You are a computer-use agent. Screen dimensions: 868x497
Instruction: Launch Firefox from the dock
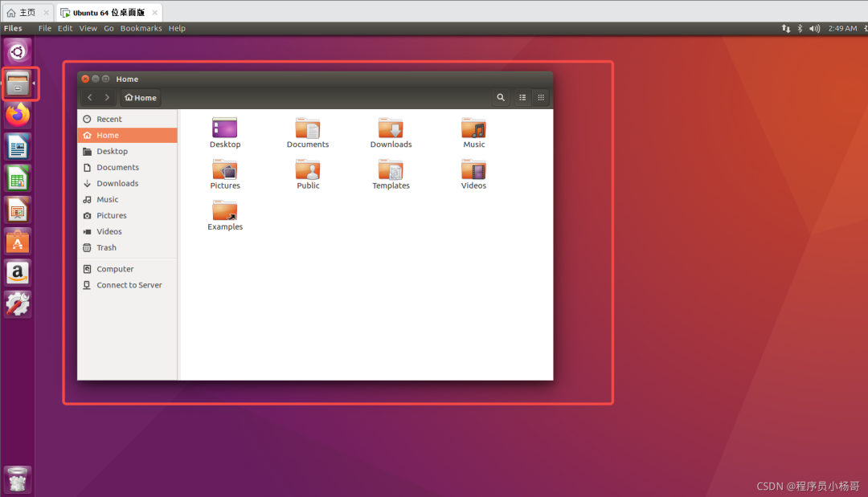tap(18, 115)
